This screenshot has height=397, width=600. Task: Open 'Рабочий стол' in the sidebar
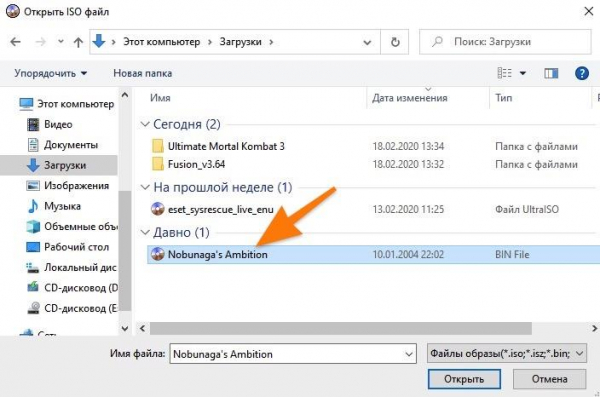67,247
